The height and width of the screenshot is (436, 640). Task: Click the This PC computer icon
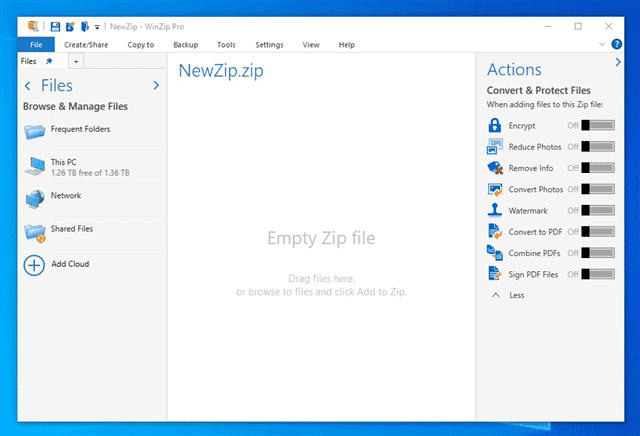pos(35,166)
